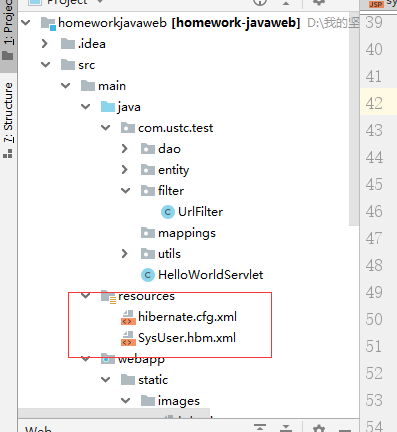This screenshot has width=397, height=432.
Task: Open Project panel settings gear
Action: (319, 3)
